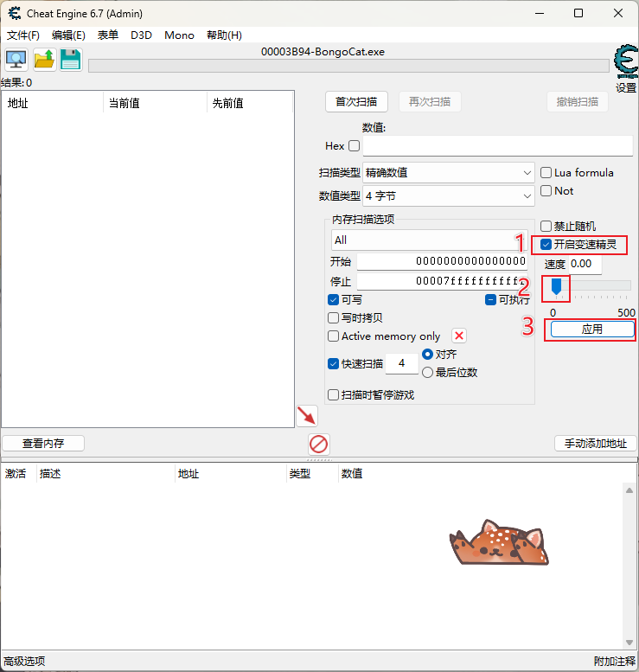Image resolution: width=639 pixels, height=672 pixels.
Task: Toggle the Hex checkbox
Action: click(x=354, y=146)
